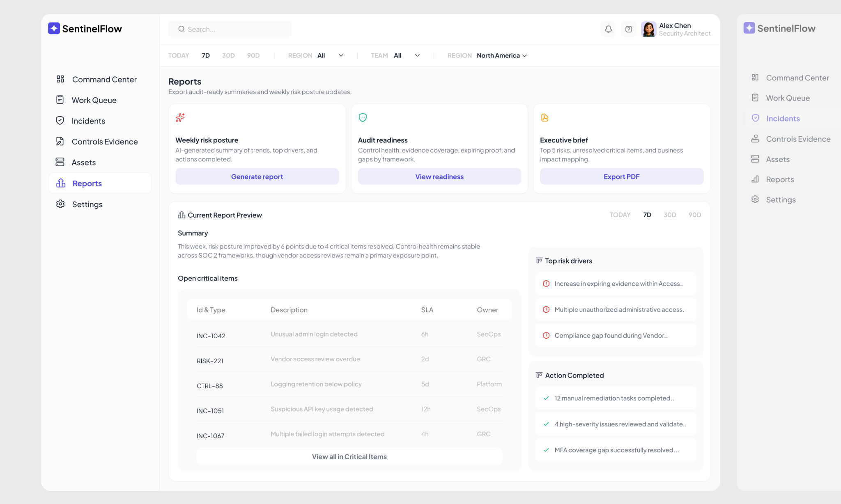This screenshot has width=841, height=504.
Task: Click the Executive brief PDF icon
Action: (x=545, y=118)
